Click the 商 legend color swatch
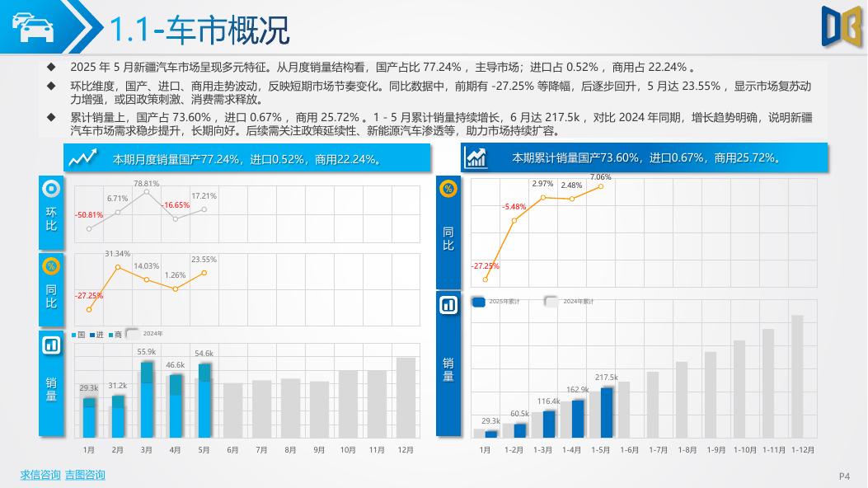The height and width of the screenshot is (488, 868). (x=110, y=335)
